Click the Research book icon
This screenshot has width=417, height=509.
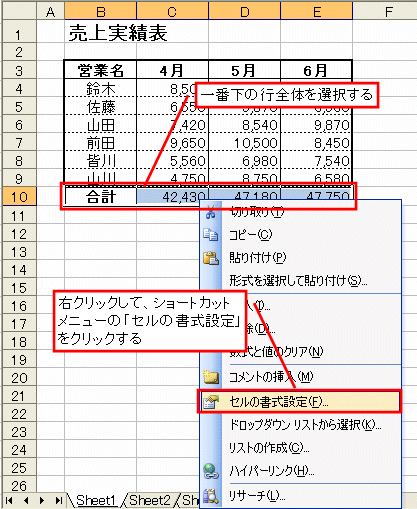(x=211, y=496)
